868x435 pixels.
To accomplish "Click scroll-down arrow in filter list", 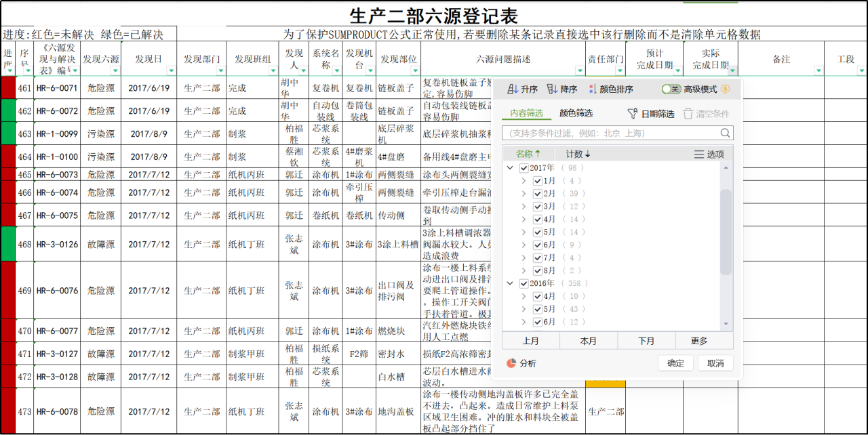I will [726, 324].
